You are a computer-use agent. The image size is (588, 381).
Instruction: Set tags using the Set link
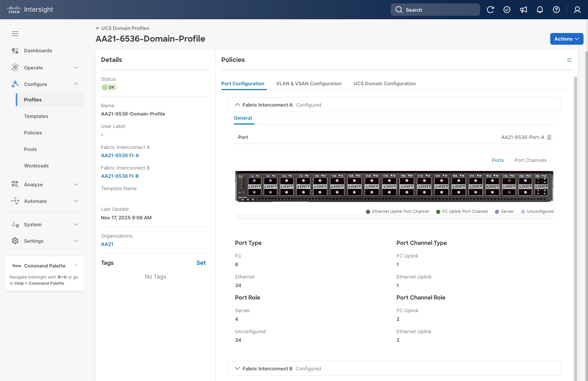(201, 262)
